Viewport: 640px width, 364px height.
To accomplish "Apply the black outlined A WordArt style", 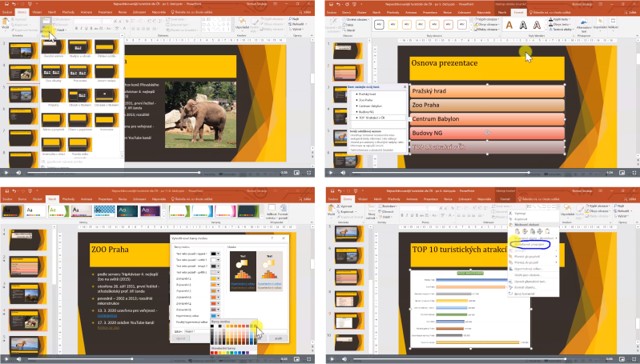I will click(x=523, y=25).
